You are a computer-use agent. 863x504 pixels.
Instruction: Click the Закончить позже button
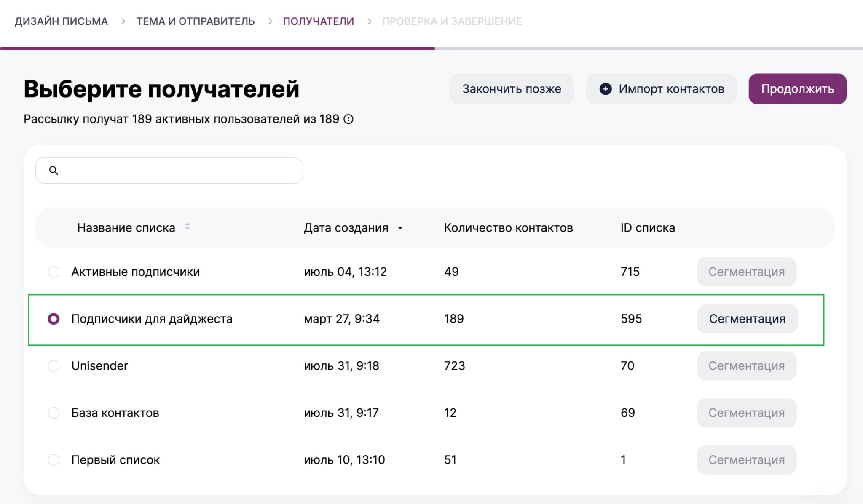[512, 89]
